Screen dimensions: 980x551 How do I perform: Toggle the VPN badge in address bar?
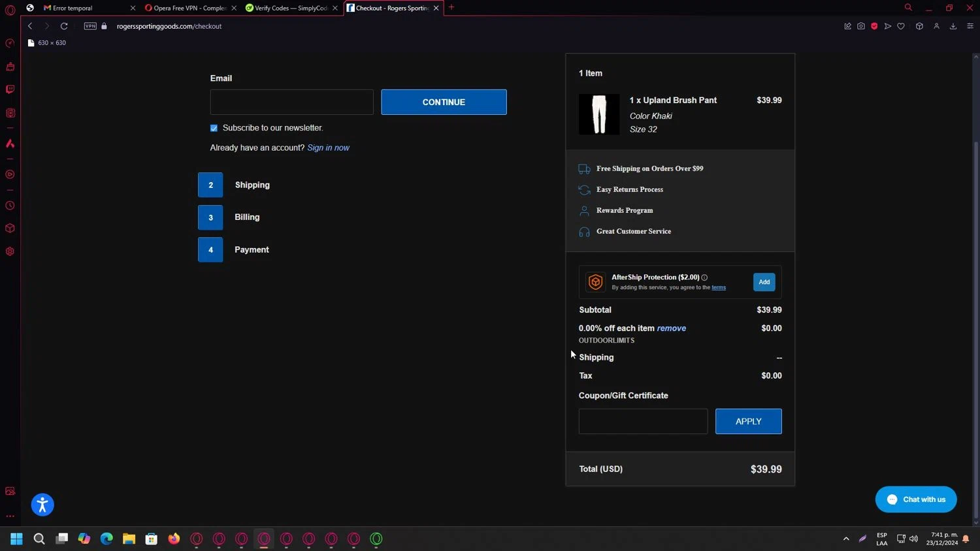(x=90, y=26)
